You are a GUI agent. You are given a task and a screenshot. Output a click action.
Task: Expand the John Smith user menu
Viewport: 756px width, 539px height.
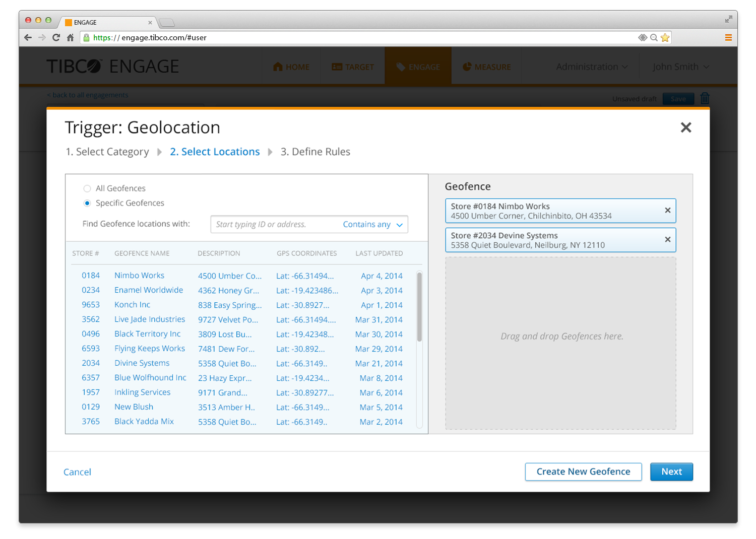click(x=680, y=66)
